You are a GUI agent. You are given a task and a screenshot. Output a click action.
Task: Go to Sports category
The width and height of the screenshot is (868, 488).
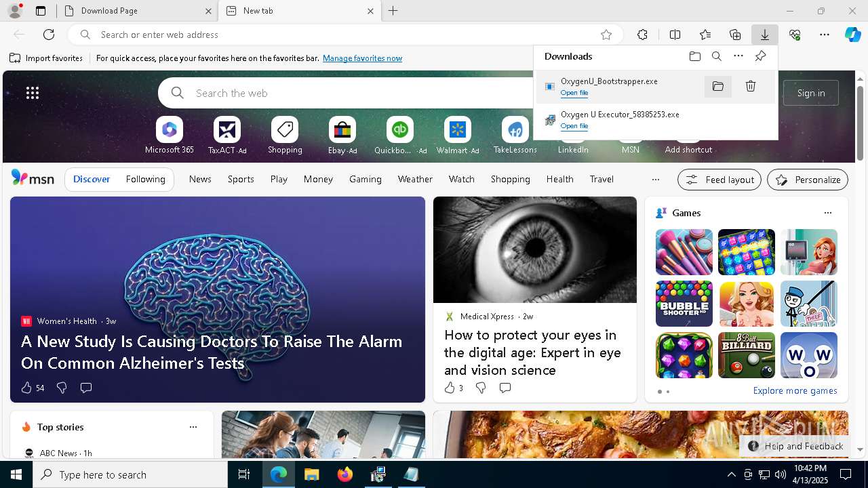click(241, 179)
